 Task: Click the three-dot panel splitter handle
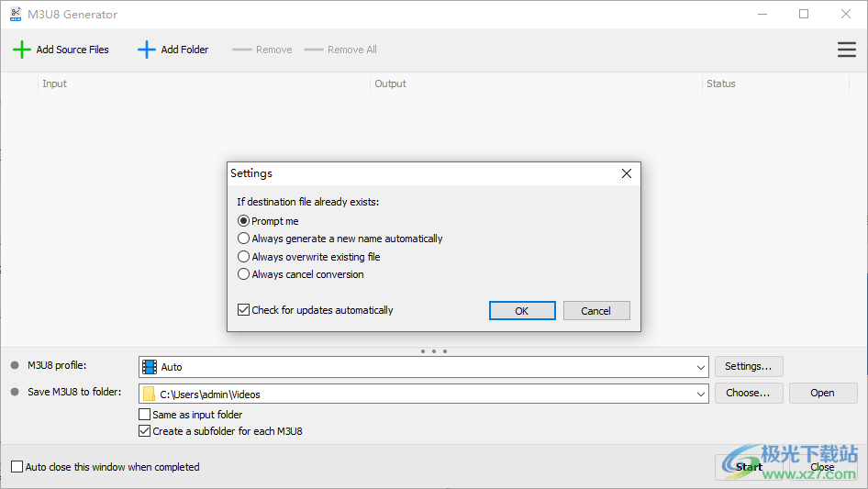click(x=433, y=351)
